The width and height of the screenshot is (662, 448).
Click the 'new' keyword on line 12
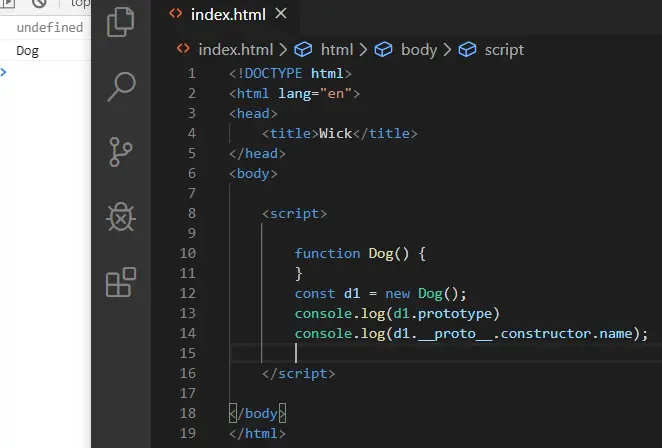(x=397, y=293)
